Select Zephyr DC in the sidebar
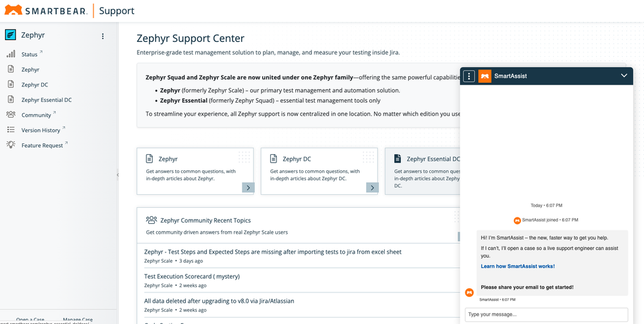 pyautogui.click(x=34, y=85)
